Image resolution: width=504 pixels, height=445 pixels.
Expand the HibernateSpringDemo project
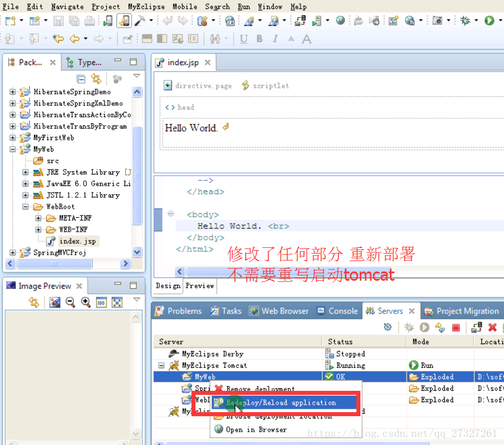[x=13, y=92]
